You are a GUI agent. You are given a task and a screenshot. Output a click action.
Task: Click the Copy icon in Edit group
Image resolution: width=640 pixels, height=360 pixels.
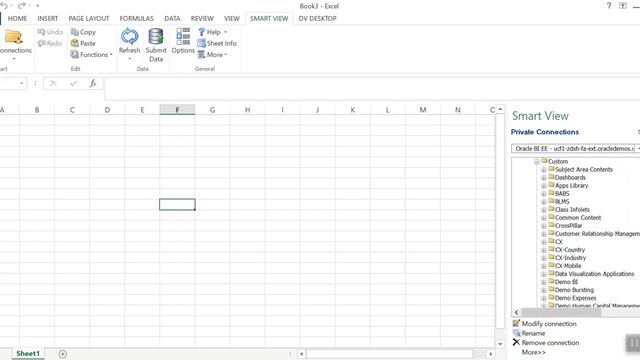pyautogui.click(x=75, y=32)
